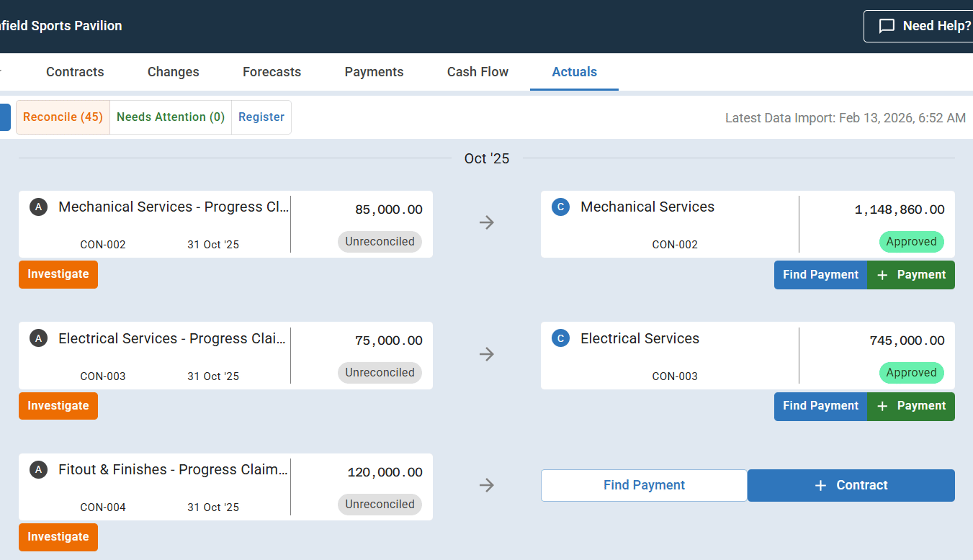Open the Contracts tab
Viewport: 973px width, 560px height.
tap(75, 72)
